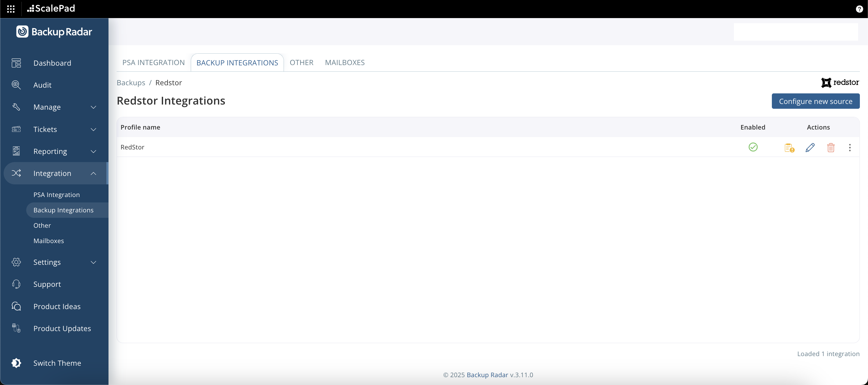868x385 pixels.
Task: Expand the Tickets menu chevron
Action: click(x=93, y=129)
